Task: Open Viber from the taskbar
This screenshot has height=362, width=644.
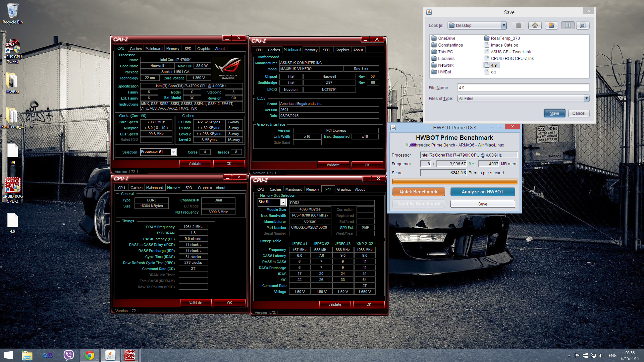Action: [69, 355]
